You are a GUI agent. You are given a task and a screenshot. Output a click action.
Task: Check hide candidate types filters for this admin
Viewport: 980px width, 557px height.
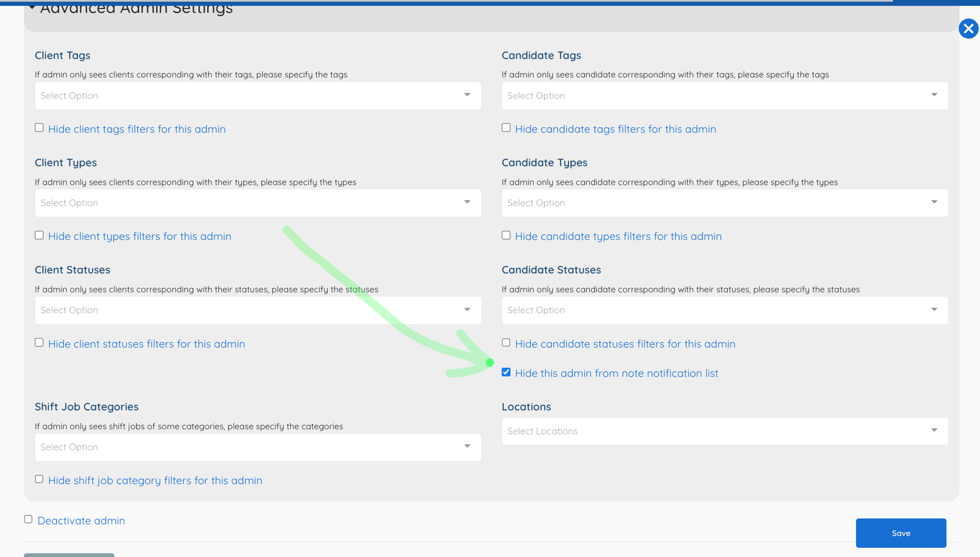pos(506,234)
